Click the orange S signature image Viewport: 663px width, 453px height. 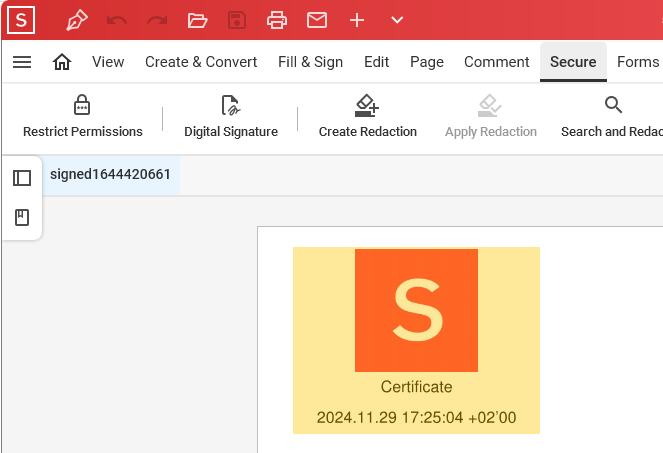pos(416,310)
